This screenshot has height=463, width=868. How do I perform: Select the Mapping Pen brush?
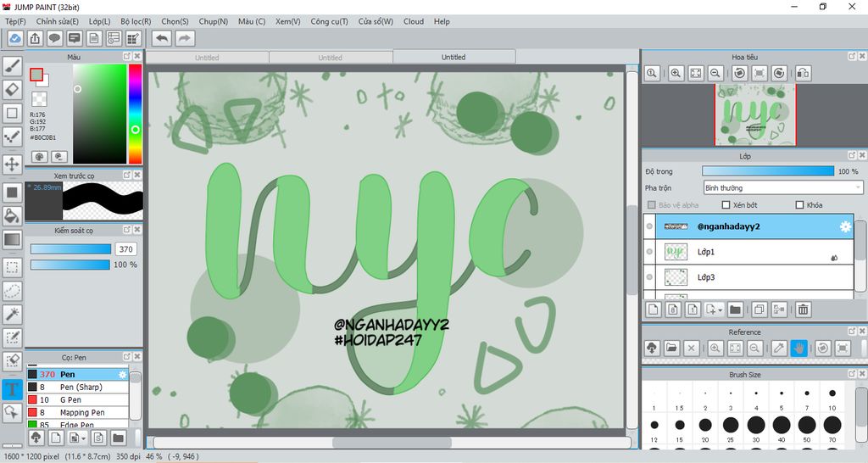[x=77, y=413]
